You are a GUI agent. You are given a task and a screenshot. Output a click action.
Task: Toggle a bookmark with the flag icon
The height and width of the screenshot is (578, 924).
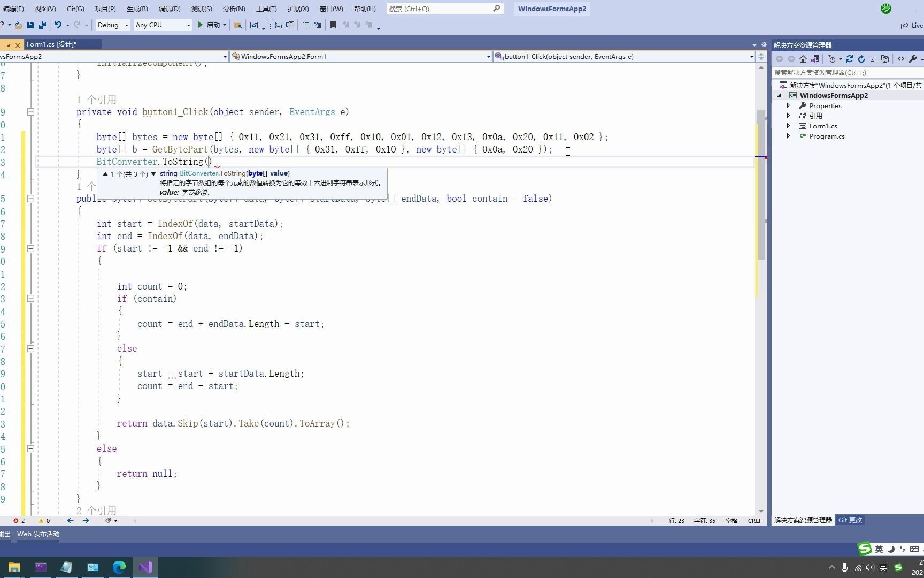333,25
